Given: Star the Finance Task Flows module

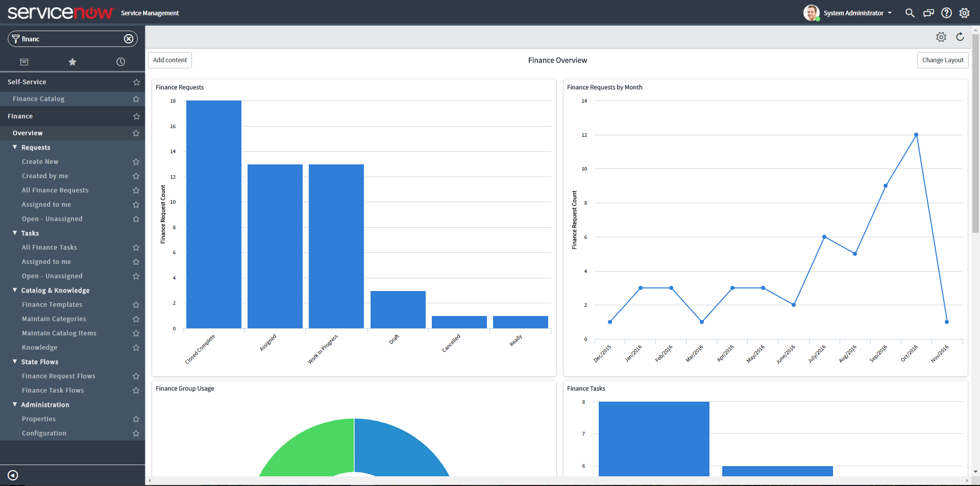Looking at the screenshot, I should [x=136, y=391].
